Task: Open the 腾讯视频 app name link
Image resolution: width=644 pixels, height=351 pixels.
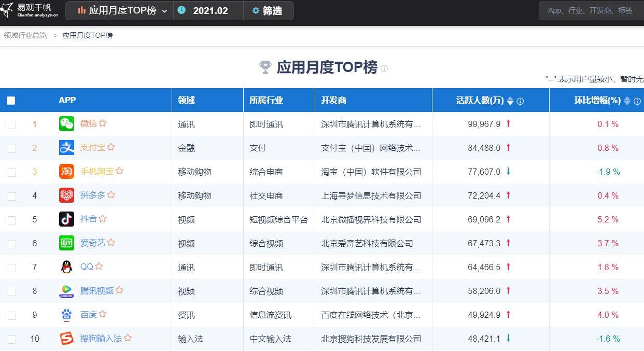Action: [96, 290]
